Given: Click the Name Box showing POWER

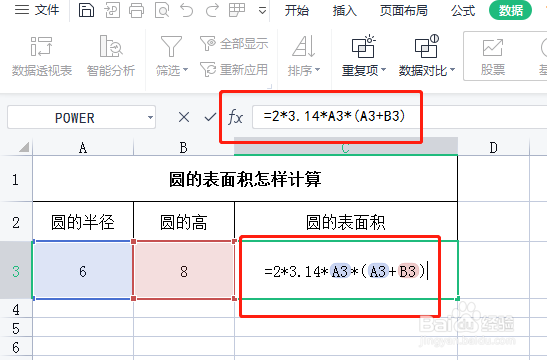Looking at the screenshot, I should point(75,118).
